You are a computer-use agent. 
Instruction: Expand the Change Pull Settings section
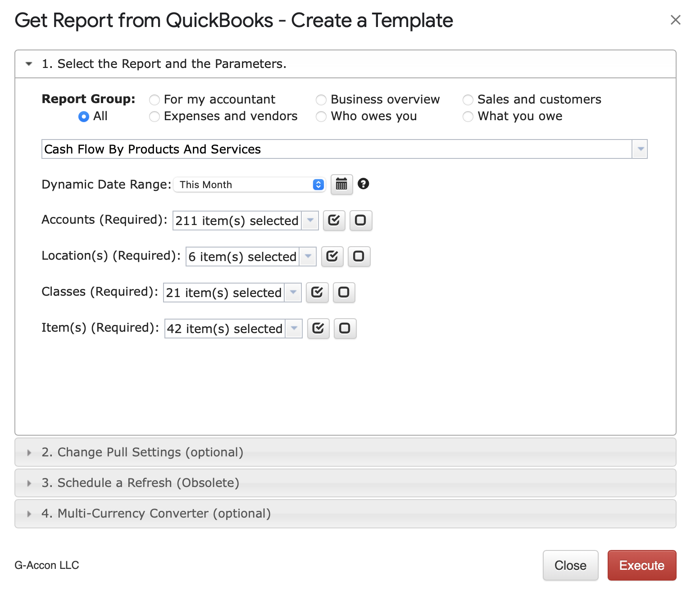click(x=142, y=452)
